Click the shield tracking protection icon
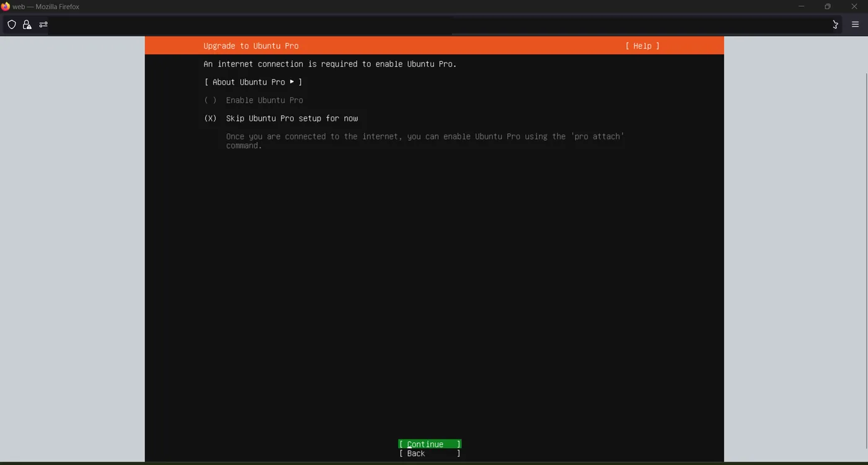This screenshot has width=868, height=465. [x=11, y=25]
